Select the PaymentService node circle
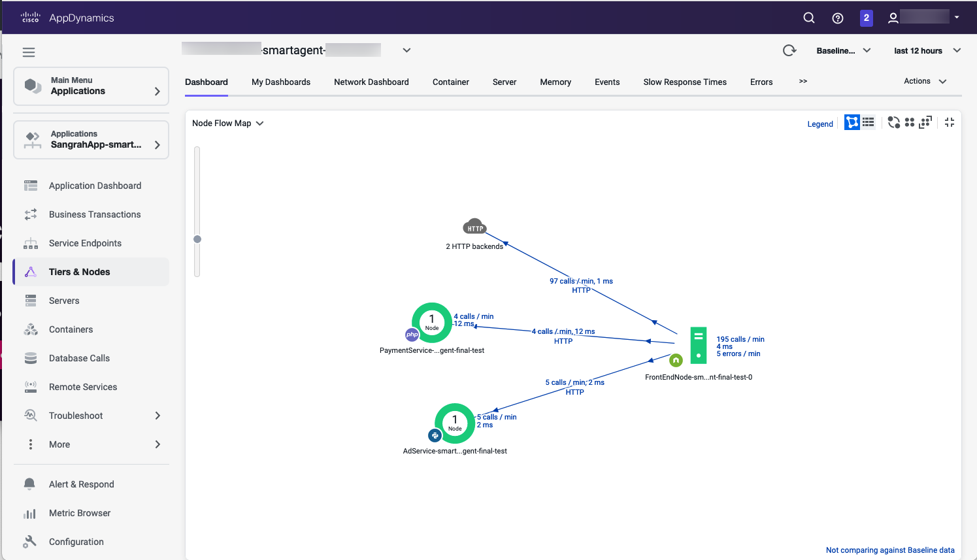Image resolution: width=977 pixels, height=560 pixels. pos(432,322)
